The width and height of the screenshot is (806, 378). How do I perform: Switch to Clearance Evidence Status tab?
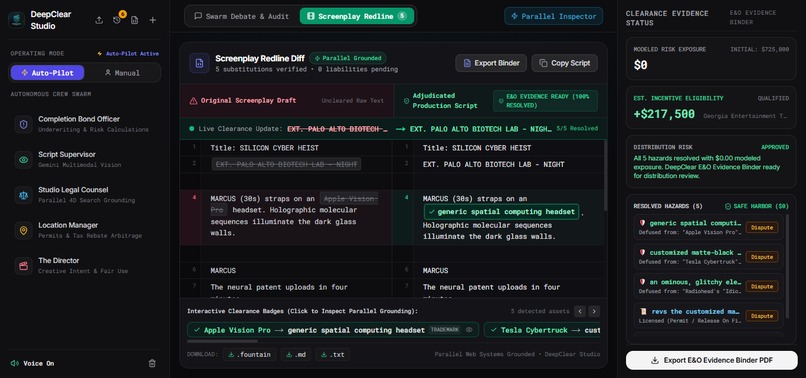(667, 18)
